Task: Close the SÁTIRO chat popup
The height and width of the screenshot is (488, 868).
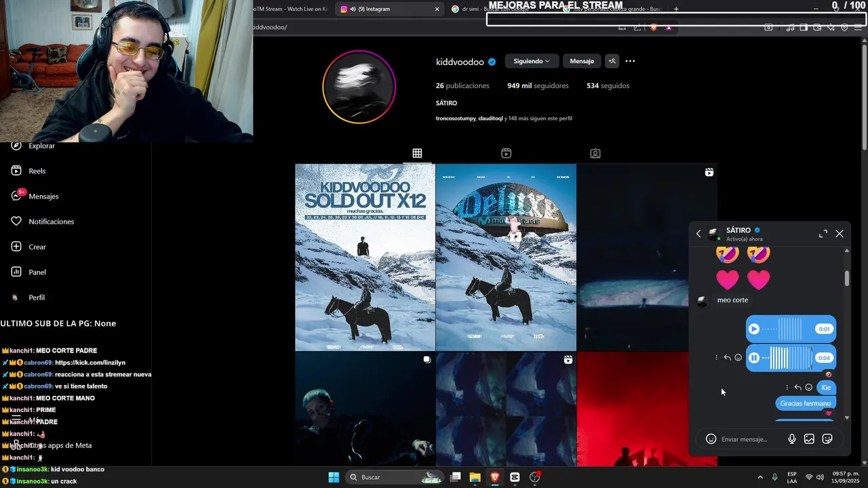Action: pyautogui.click(x=840, y=234)
